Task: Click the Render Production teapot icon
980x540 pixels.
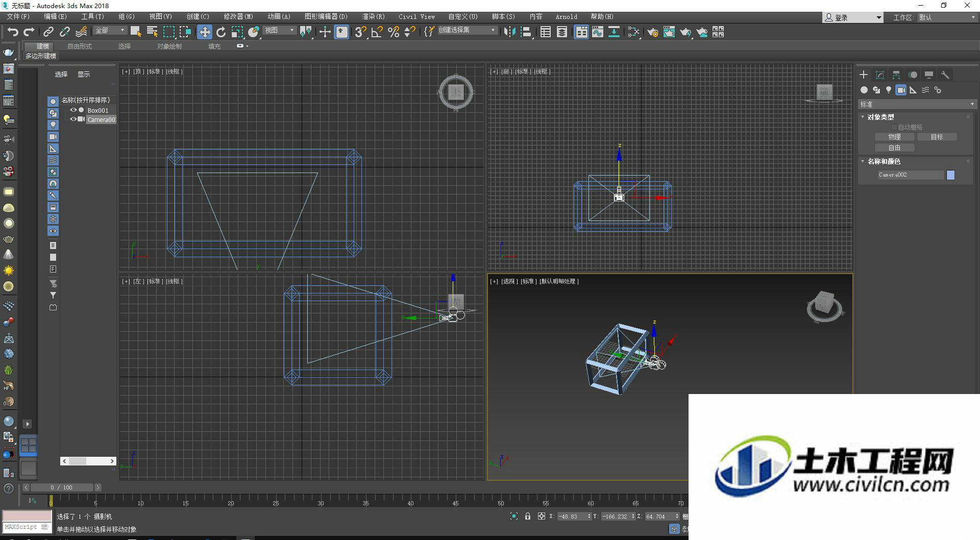Action: point(685,32)
